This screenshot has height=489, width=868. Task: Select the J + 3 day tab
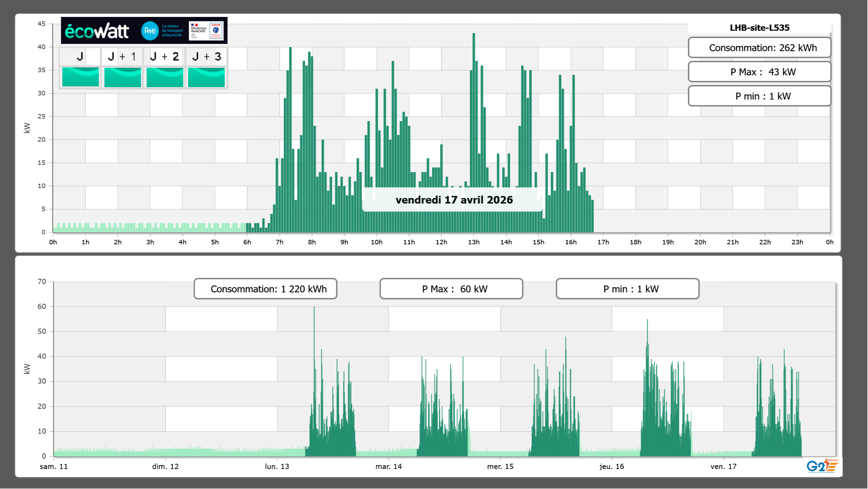coord(207,56)
